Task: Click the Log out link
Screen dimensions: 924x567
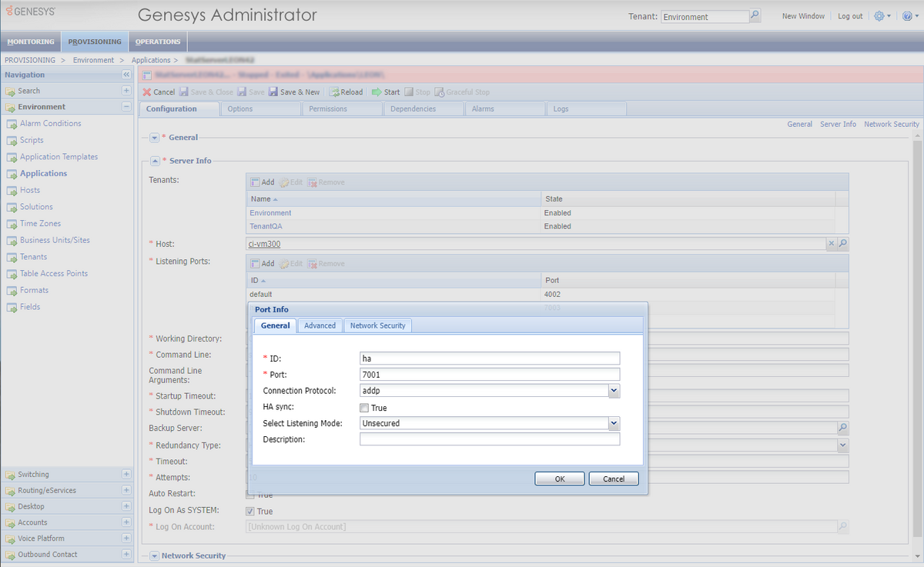Action: [x=850, y=16]
